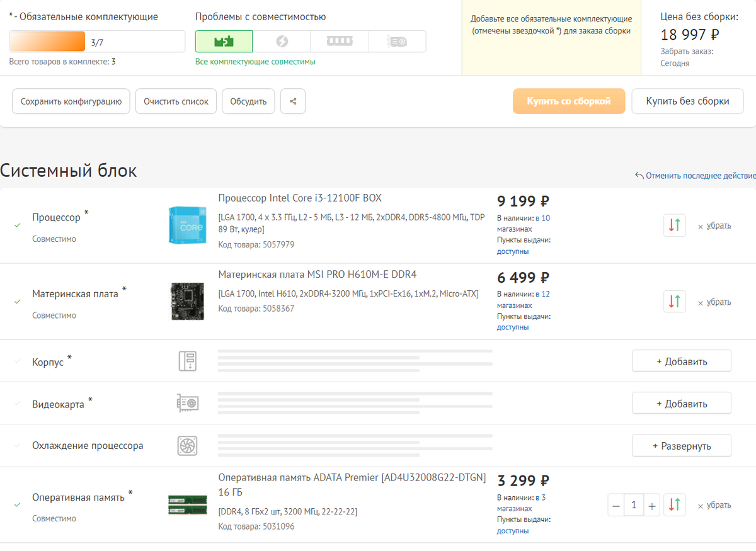Click the 3 299 ₽ memory price
Image resolution: width=756 pixels, height=551 pixels.
(x=524, y=481)
